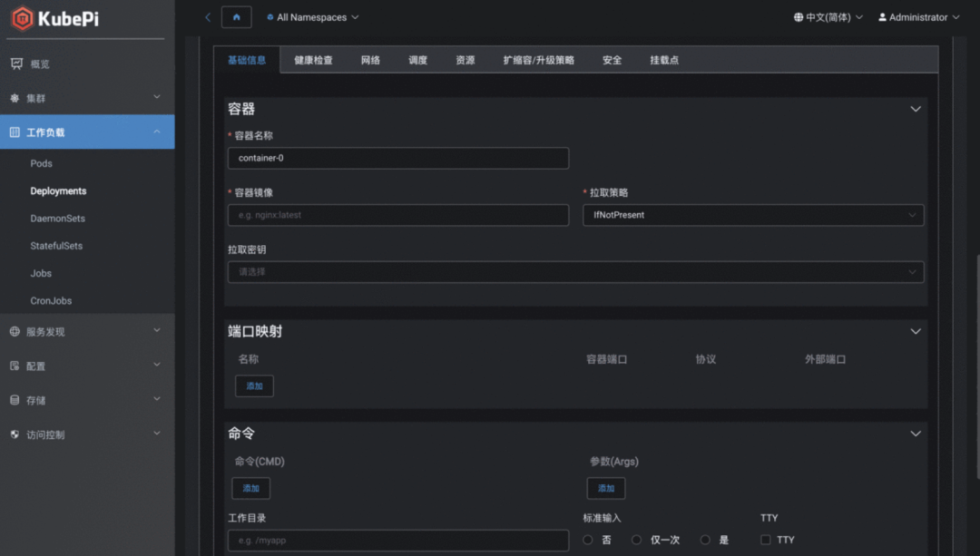
Task: Open the All Namespaces dropdown
Action: (x=313, y=17)
